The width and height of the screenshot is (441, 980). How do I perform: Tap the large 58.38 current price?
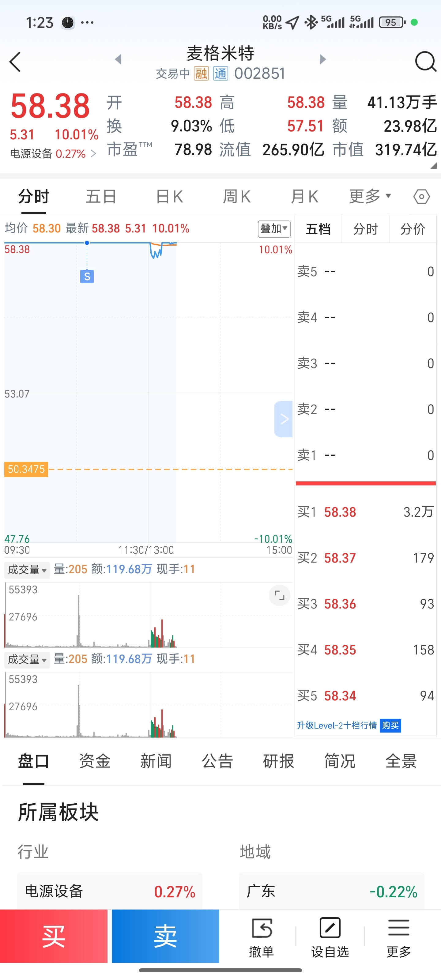[50, 106]
